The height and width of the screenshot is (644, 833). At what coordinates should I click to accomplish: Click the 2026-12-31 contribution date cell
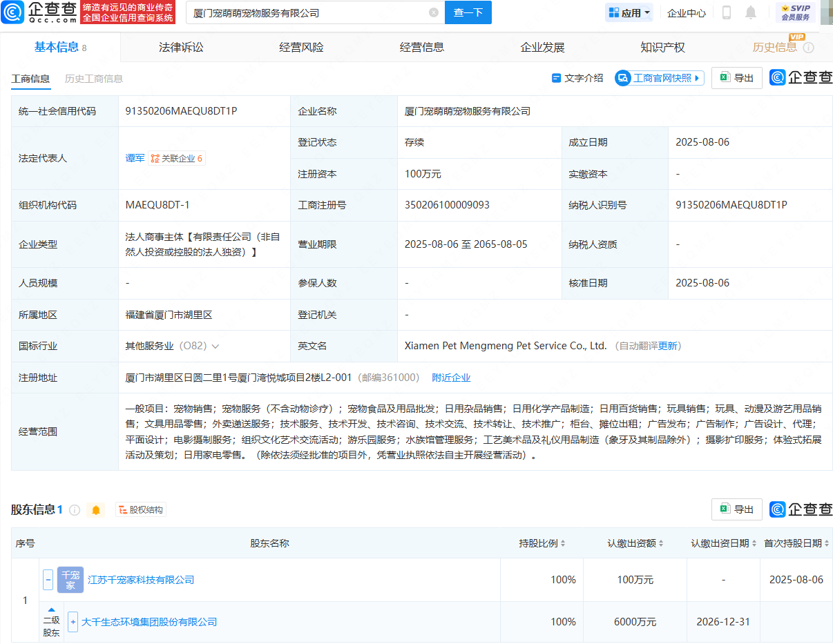[724, 622]
